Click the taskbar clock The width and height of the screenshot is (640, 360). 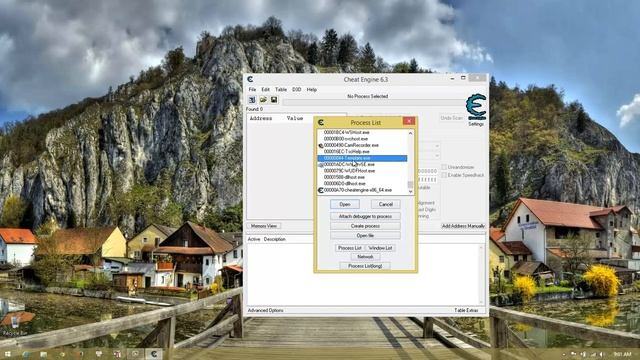[x=622, y=354]
